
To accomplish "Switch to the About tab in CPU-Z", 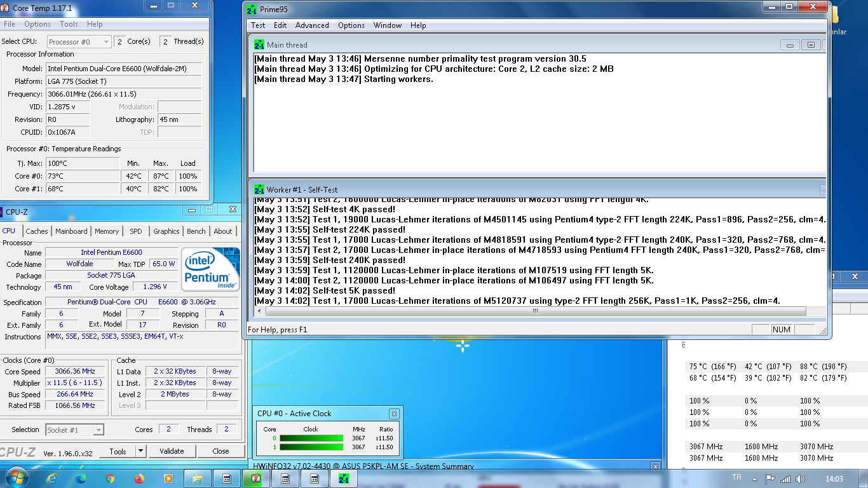I will click(223, 231).
